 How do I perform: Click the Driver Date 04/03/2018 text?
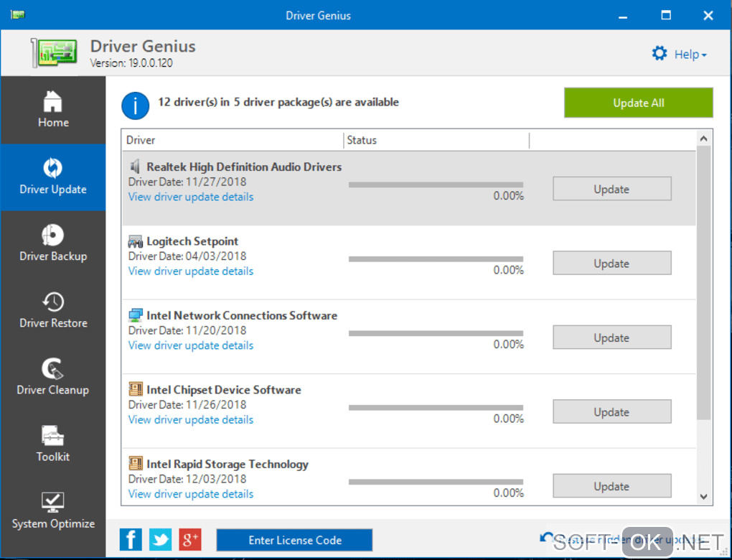pyautogui.click(x=187, y=256)
